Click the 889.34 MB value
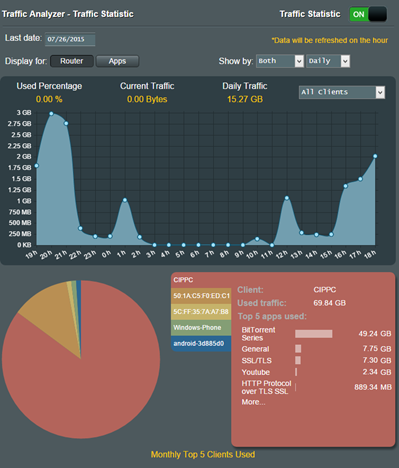The width and height of the screenshot is (399, 468). pos(373,387)
